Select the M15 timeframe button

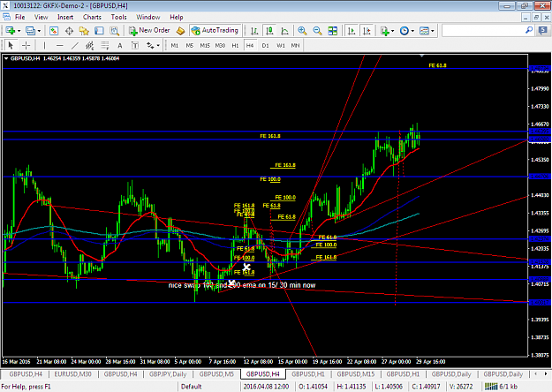(205, 45)
